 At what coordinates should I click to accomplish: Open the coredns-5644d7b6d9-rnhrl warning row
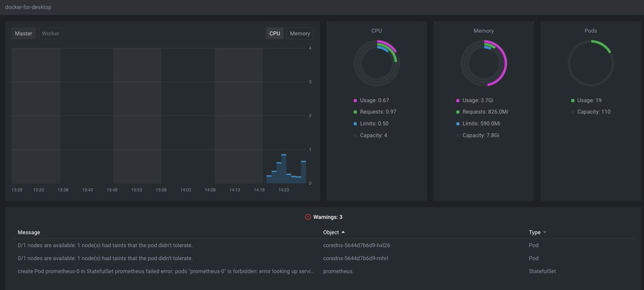coord(322,258)
